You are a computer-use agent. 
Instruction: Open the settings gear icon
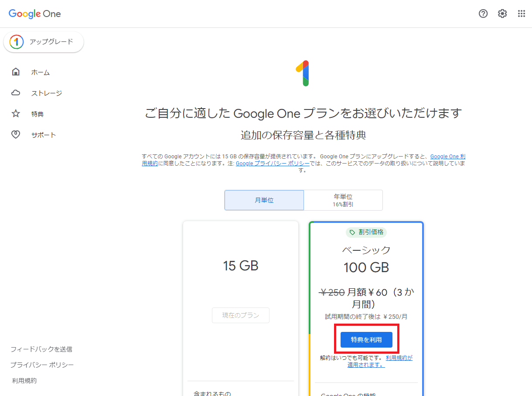pyautogui.click(x=502, y=14)
